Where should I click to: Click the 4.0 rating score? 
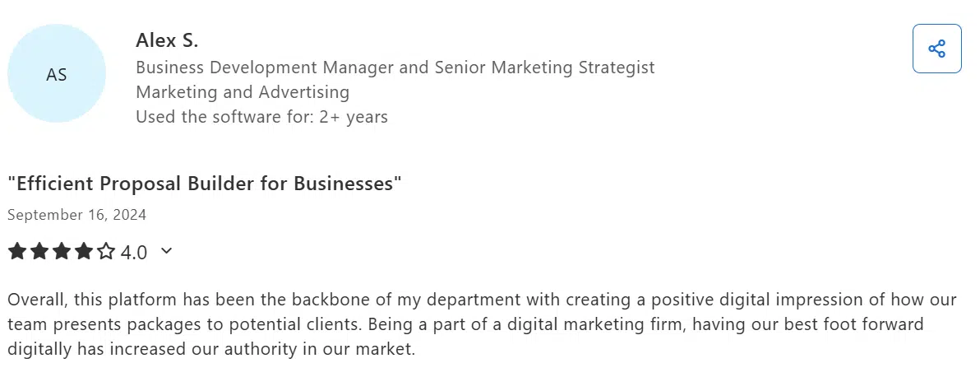click(x=134, y=252)
